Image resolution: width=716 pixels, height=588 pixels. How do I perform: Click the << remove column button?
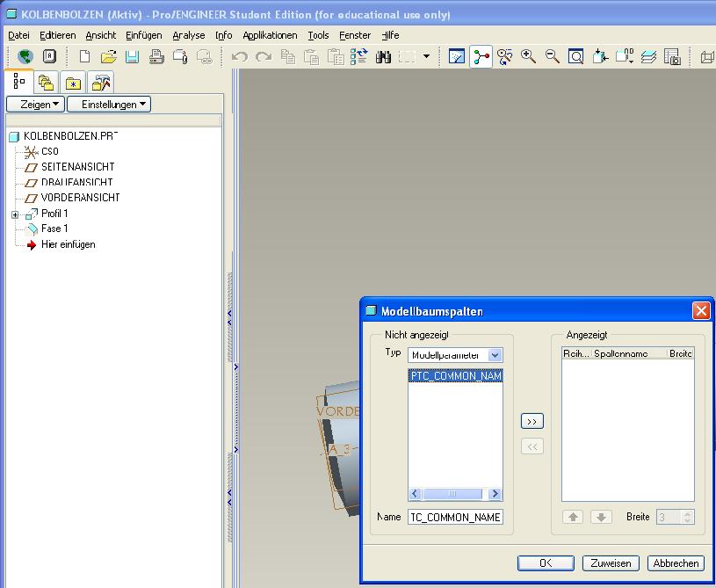click(532, 446)
